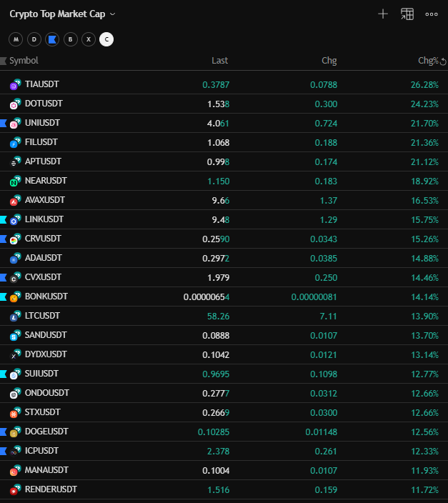Click the APTUSDT coin logo
This screenshot has height=503, width=448.
tap(15, 161)
